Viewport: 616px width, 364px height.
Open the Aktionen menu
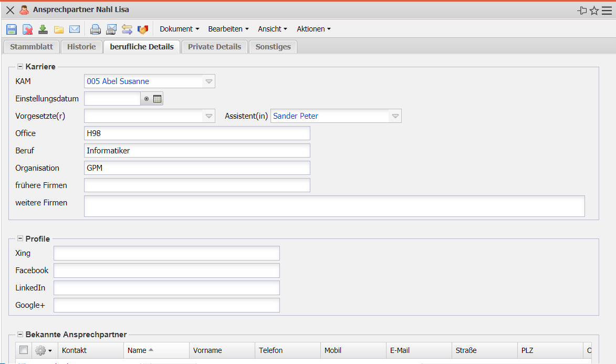(314, 29)
